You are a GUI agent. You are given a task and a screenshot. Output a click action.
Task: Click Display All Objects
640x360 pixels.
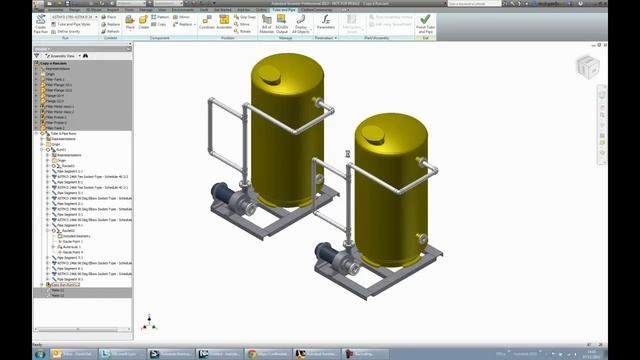pyautogui.click(x=301, y=24)
